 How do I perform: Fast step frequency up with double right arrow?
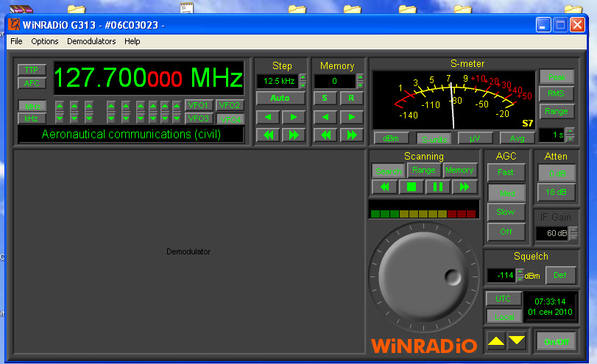click(x=293, y=135)
